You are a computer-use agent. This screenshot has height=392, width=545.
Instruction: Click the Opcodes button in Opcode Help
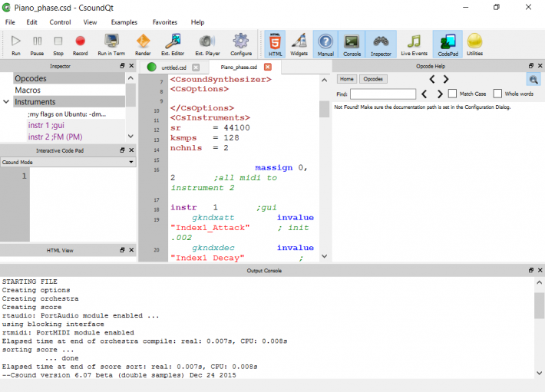[373, 79]
